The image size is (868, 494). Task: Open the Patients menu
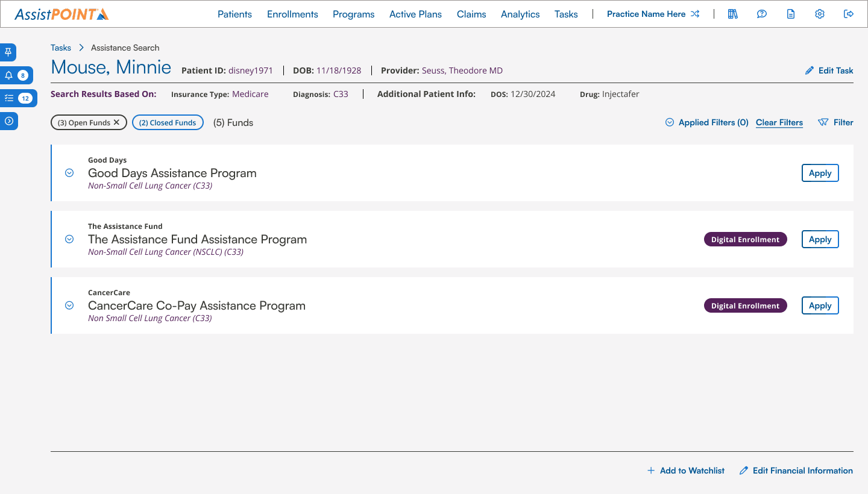tap(234, 14)
